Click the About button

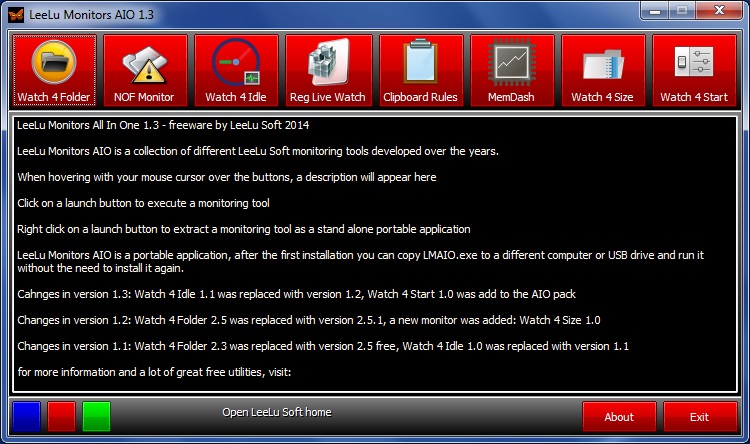(x=619, y=417)
